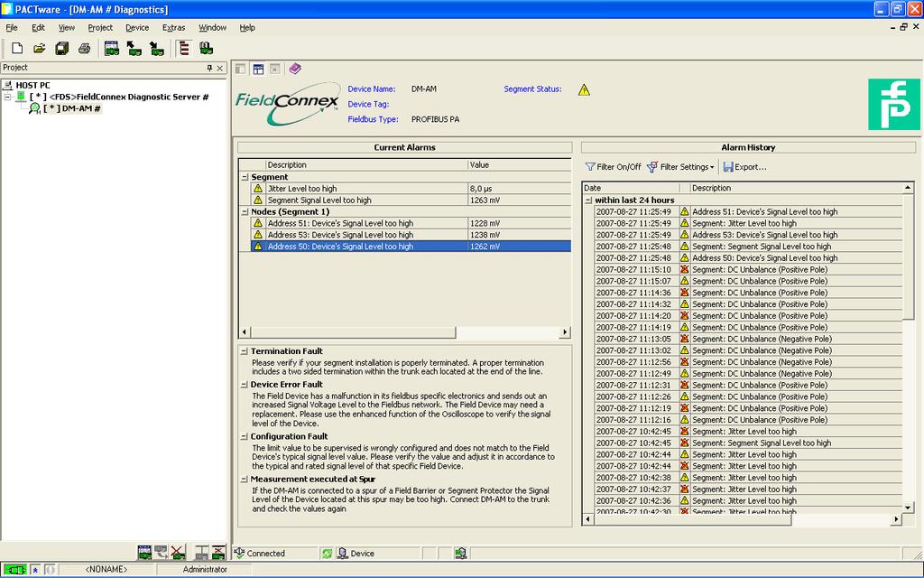Image resolution: width=924 pixels, height=578 pixels.
Task: Close the Project panel
Action: (220, 69)
